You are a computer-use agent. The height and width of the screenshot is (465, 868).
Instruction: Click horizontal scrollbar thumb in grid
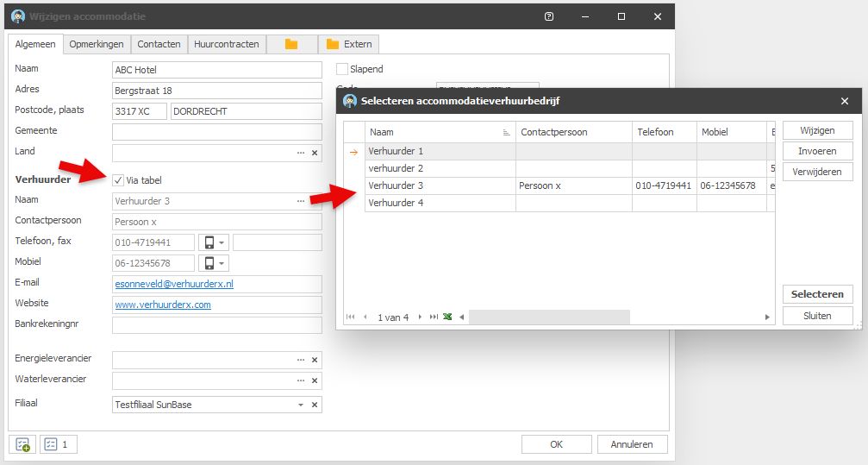[x=549, y=317]
